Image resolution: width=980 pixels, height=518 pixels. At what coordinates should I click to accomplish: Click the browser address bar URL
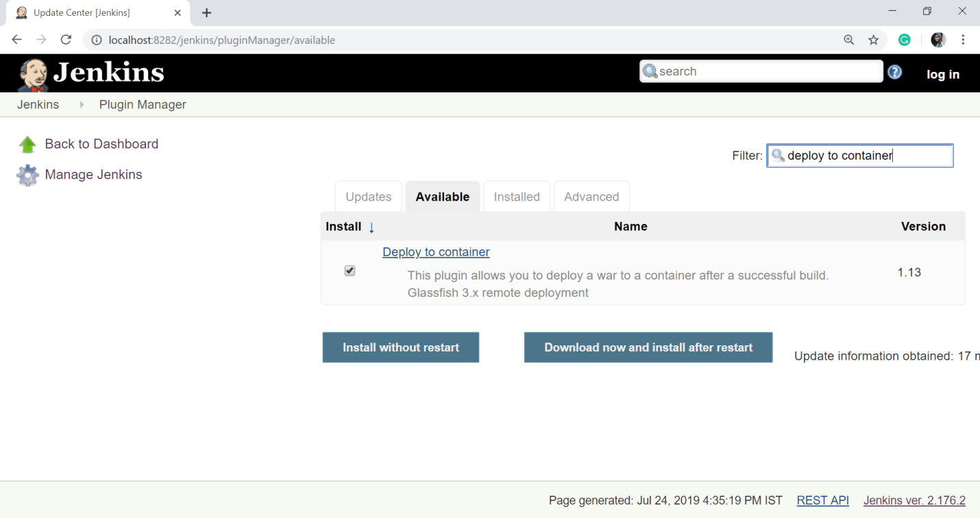tap(222, 40)
